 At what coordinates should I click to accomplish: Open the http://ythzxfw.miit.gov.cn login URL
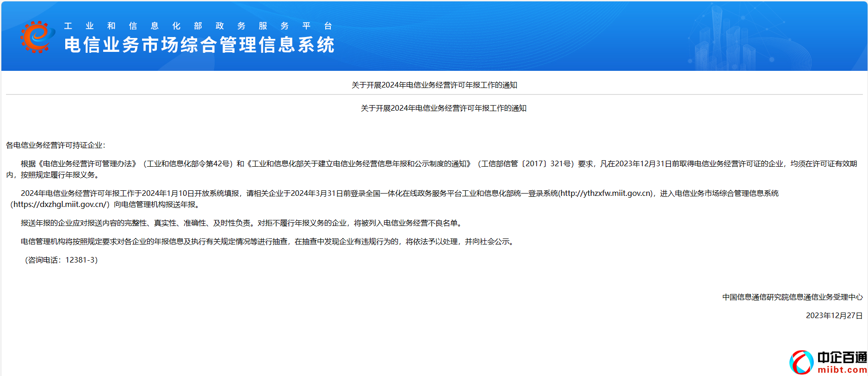pos(606,194)
